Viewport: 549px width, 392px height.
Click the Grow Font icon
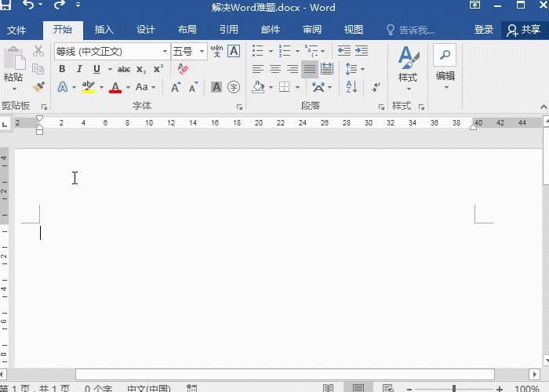click(x=176, y=87)
